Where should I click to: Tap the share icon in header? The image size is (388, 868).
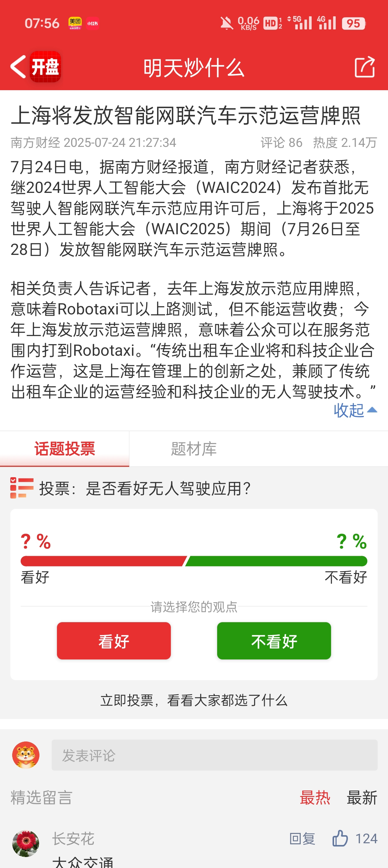click(365, 67)
